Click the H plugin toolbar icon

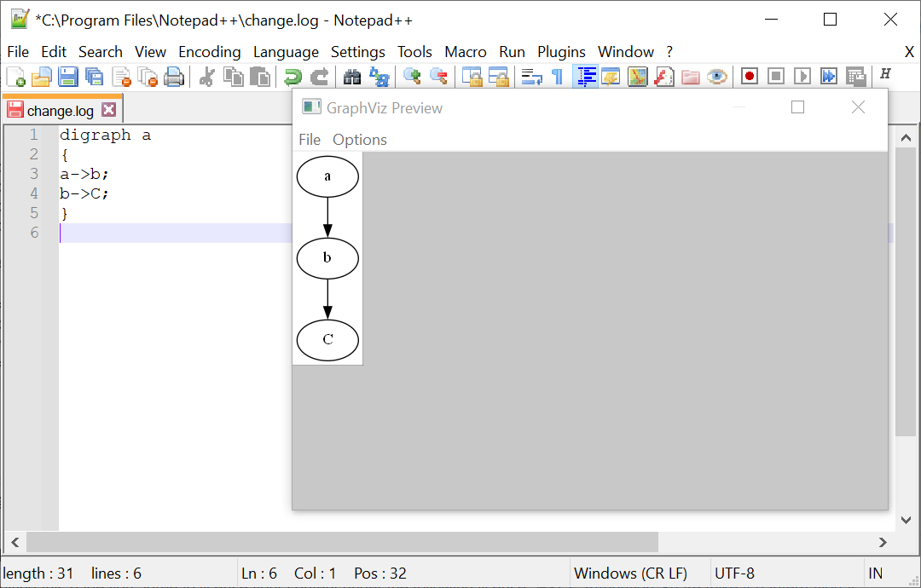point(886,74)
